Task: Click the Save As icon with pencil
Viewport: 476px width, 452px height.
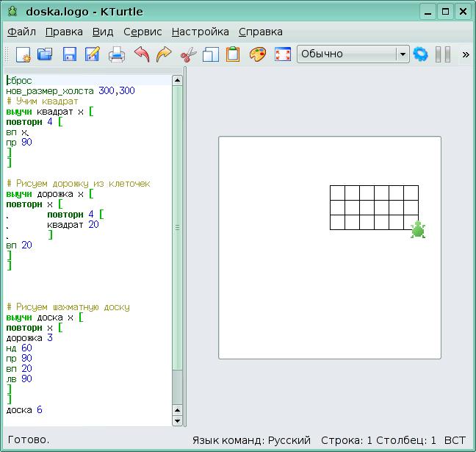Action: [93, 54]
